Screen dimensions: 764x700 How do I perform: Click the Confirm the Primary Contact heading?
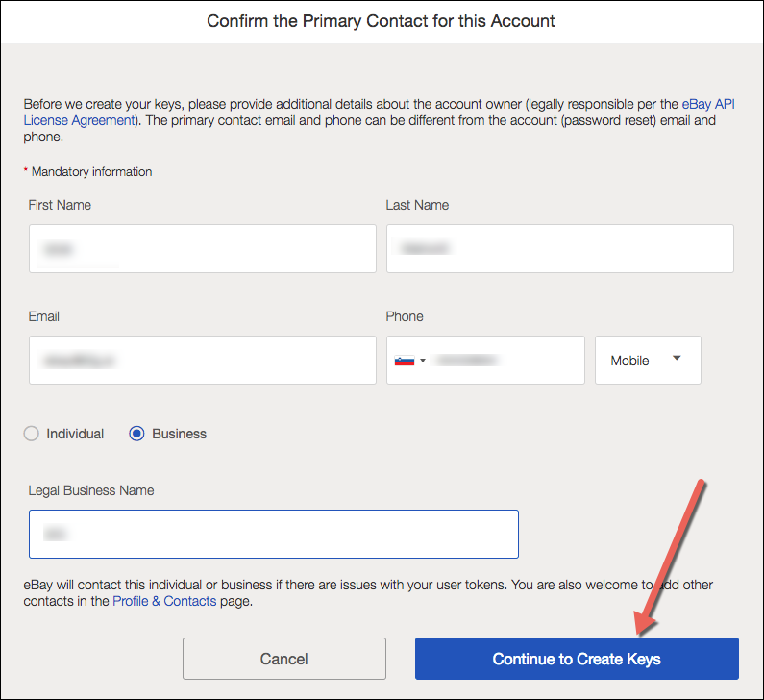pos(381,21)
